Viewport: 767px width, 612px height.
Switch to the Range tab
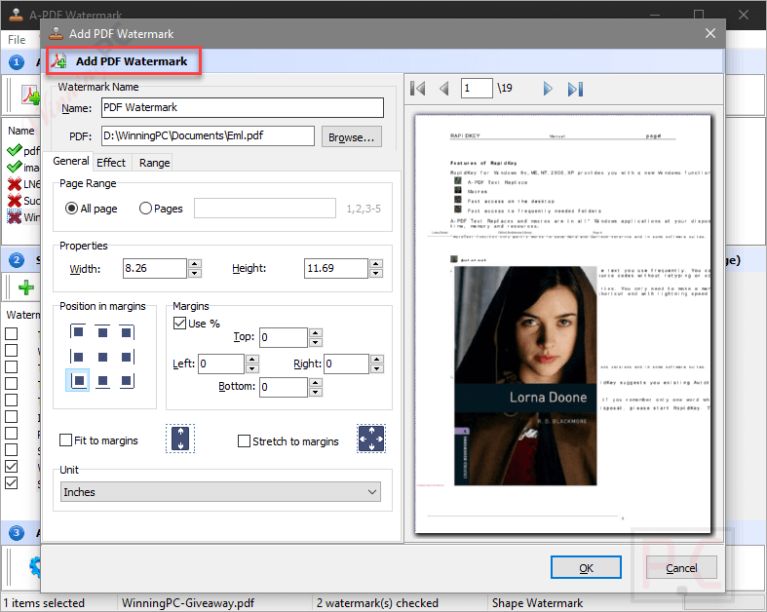[155, 163]
